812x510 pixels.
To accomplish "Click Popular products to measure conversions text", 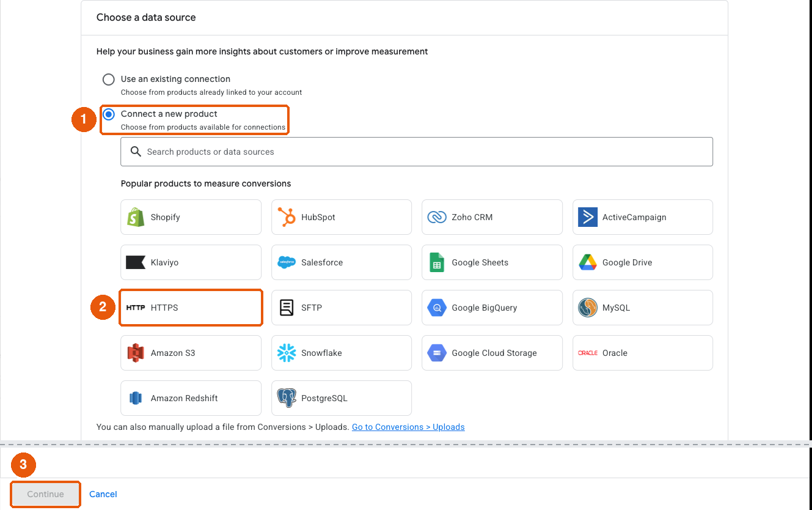I will tap(206, 183).
